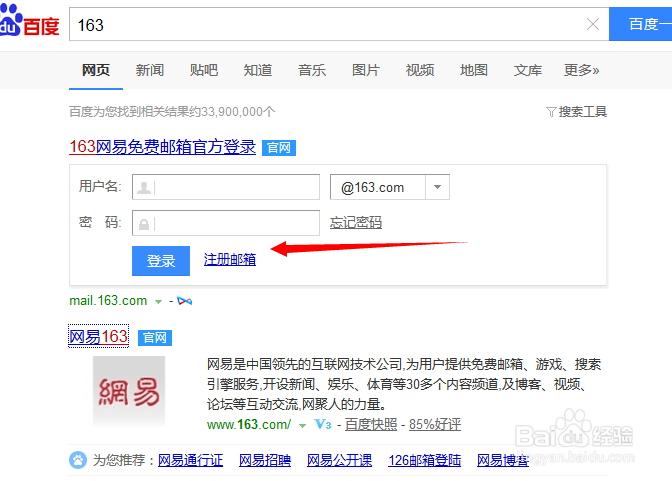Viewport: 672px width, 481px height.
Task: Click the www.163.com/ green URL text
Action: 249,424
